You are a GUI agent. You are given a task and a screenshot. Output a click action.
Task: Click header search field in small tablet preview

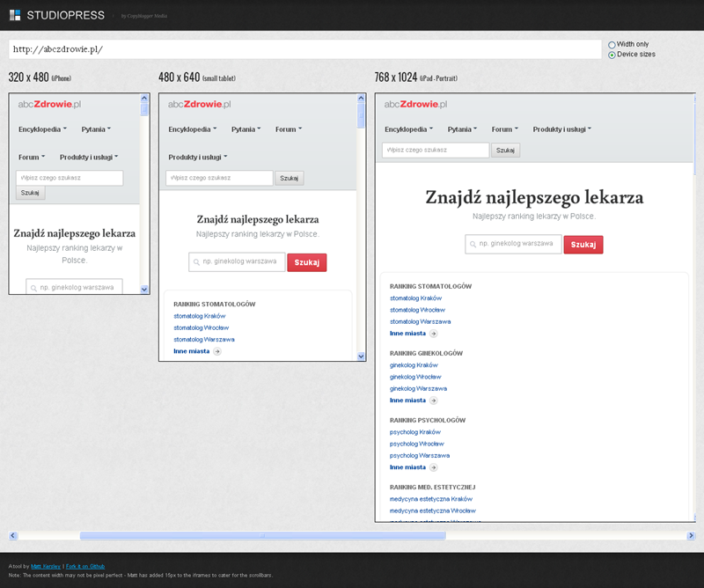click(x=219, y=178)
